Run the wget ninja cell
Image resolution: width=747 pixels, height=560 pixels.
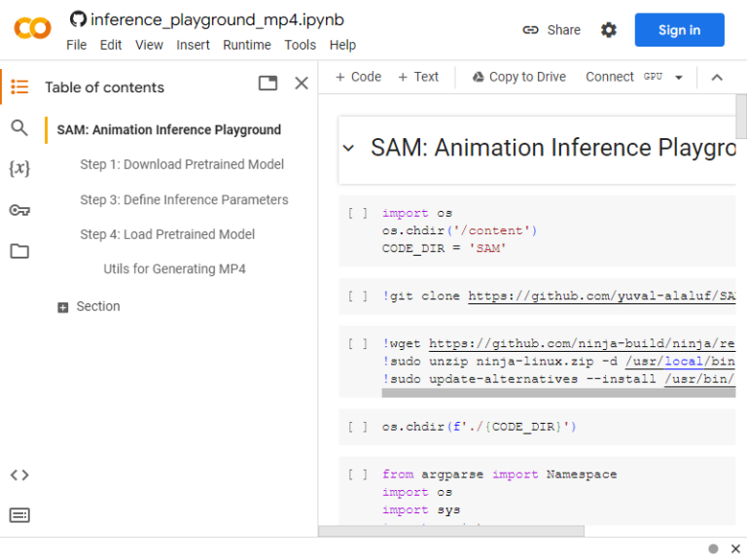tap(358, 344)
